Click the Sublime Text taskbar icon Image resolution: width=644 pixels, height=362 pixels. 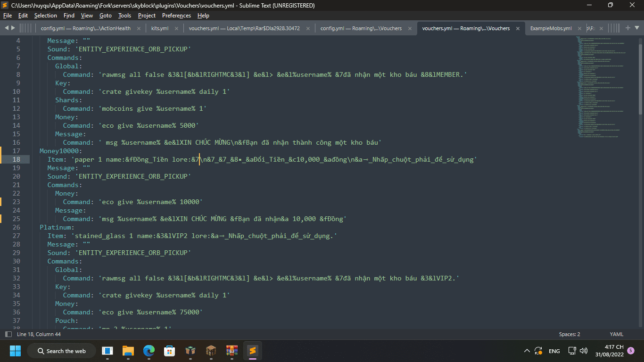[x=253, y=351]
